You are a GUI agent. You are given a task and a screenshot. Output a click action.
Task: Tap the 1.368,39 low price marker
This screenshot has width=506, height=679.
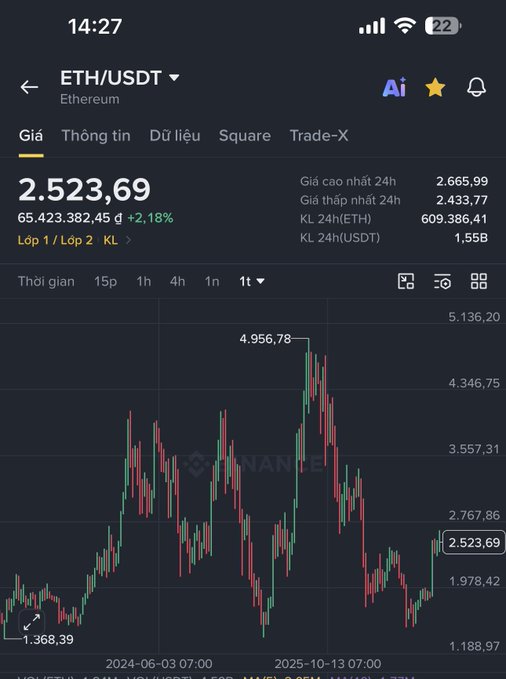tap(48, 640)
